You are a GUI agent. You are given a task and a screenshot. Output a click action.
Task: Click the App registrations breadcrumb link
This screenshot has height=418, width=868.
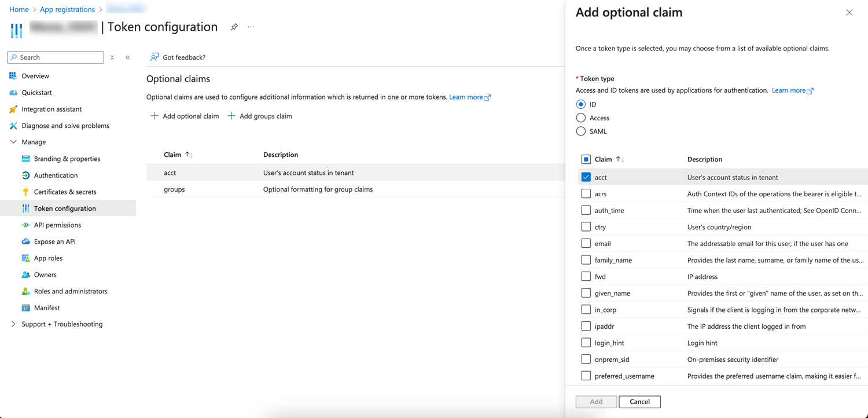coord(67,9)
